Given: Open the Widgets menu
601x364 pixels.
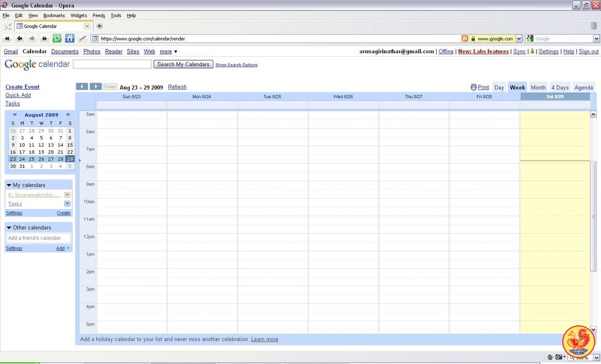Looking at the screenshot, I should [x=79, y=15].
